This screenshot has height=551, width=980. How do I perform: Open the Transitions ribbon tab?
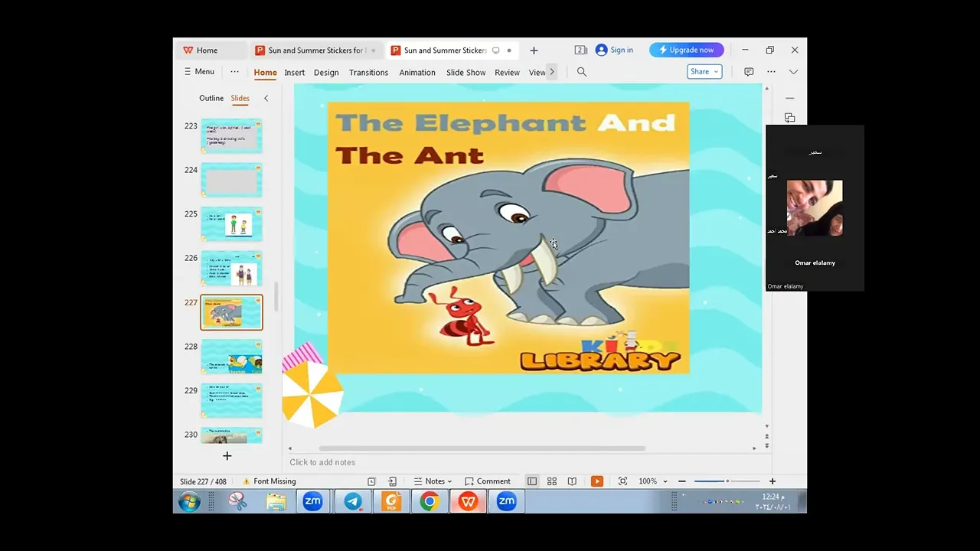(x=368, y=73)
